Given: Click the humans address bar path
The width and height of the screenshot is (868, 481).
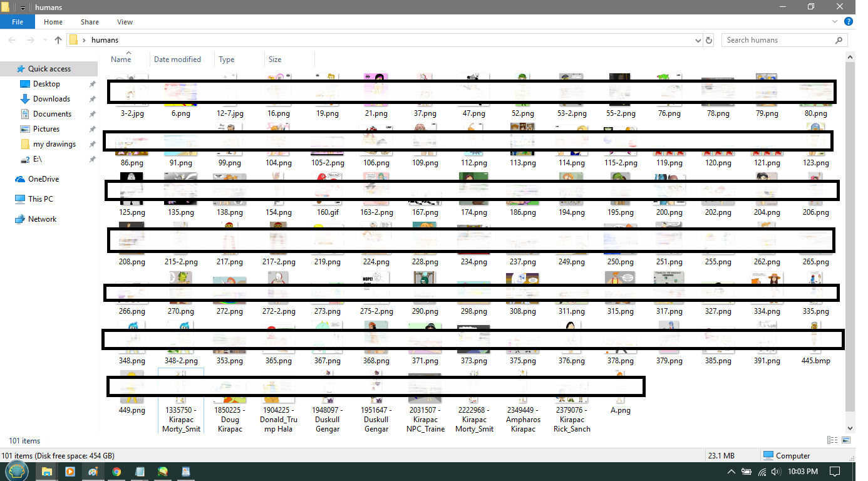Looking at the screenshot, I should 105,40.
